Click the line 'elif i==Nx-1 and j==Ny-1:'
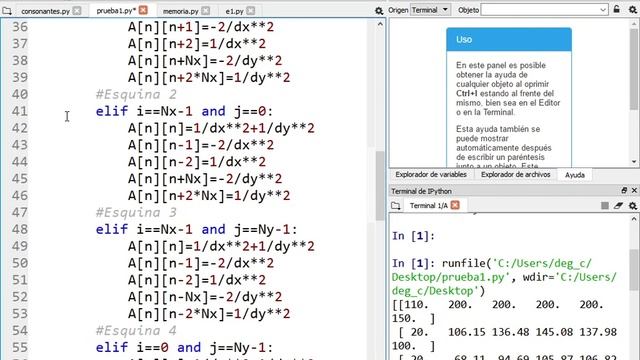This screenshot has width=640, height=360. pyautogui.click(x=197, y=229)
